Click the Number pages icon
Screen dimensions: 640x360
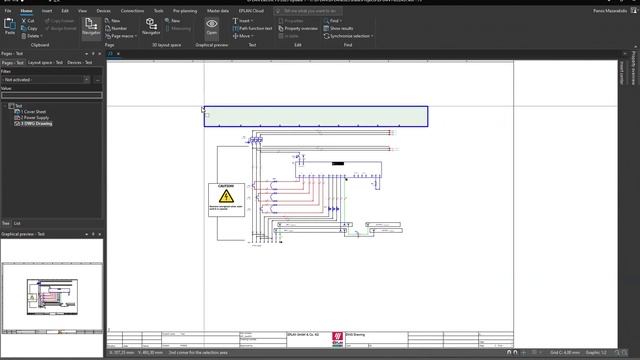(108, 28)
